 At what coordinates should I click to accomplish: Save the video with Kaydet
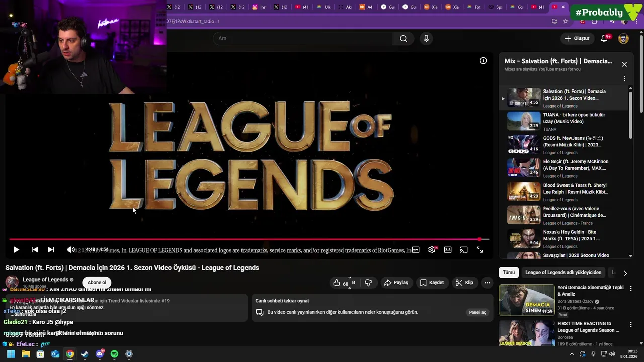[432, 283]
